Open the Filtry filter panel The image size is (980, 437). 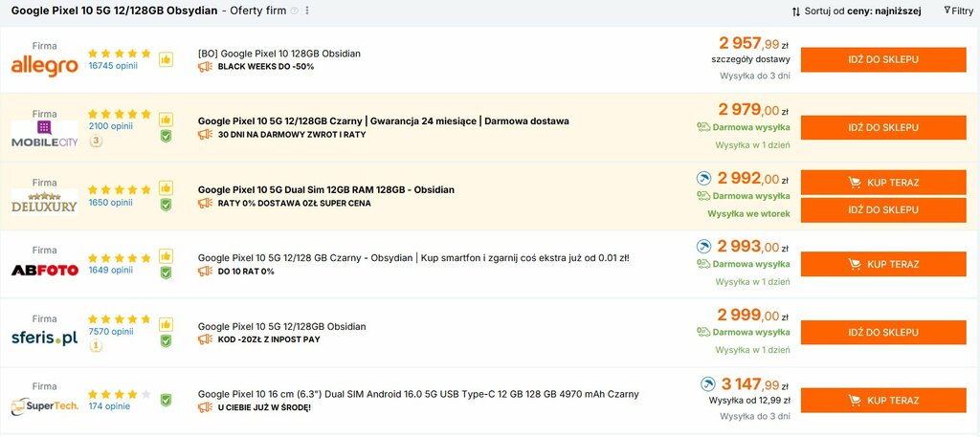tap(957, 11)
